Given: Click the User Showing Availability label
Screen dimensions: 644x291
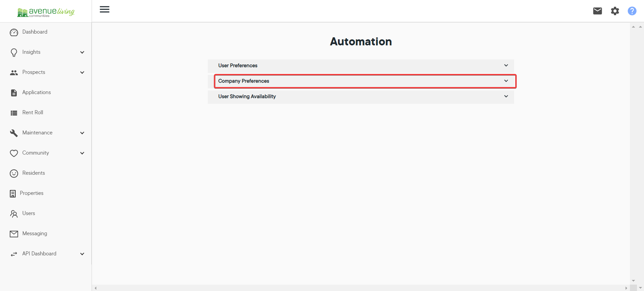Looking at the screenshot, I should pyautogui.click(x=247, y=96).
